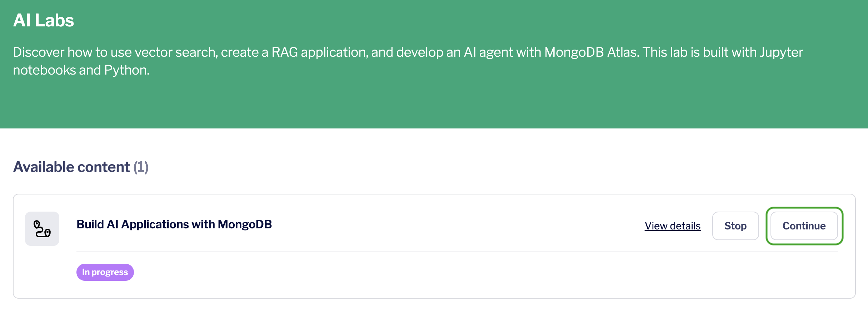Screen dimensions: 868x314
Task: Click the In progress status badge
Action: pos(105,272)
